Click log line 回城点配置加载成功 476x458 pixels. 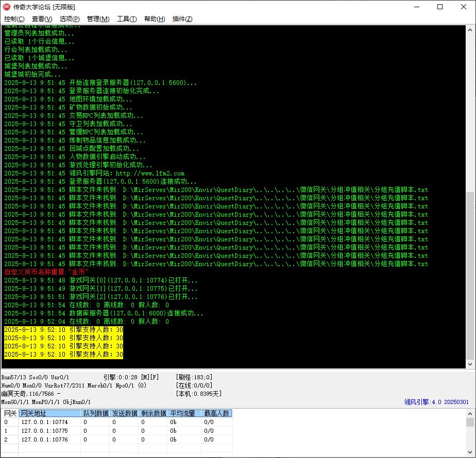[71, 148]
